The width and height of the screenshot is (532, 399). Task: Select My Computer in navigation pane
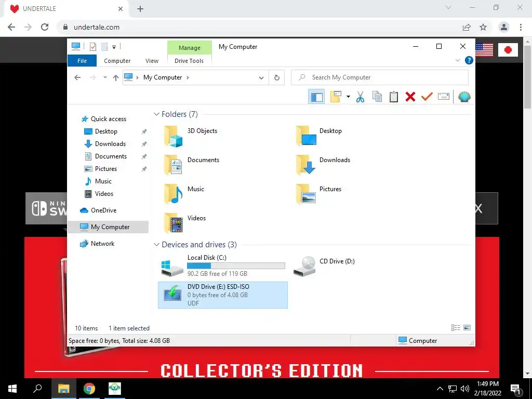click(108, 227)
